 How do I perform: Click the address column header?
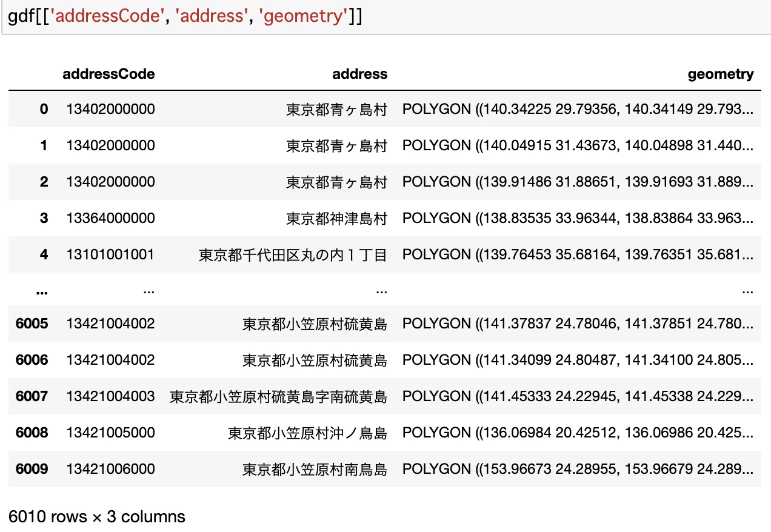(360, 74)
